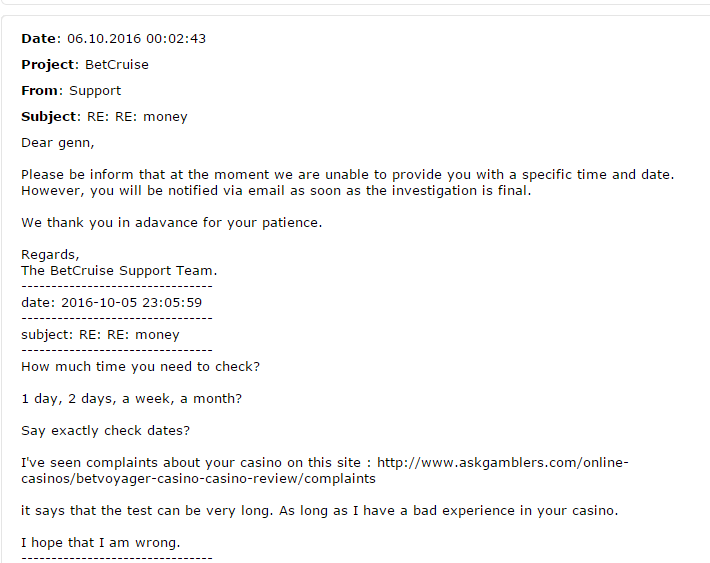Click the 'RE: RE: money' header subject

click(137, 117)
